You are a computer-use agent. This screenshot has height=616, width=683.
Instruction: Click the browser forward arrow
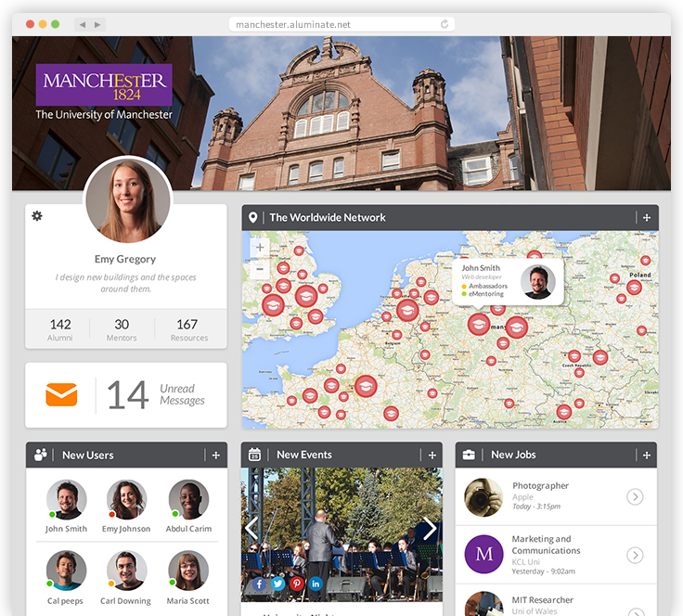point(97,25)
